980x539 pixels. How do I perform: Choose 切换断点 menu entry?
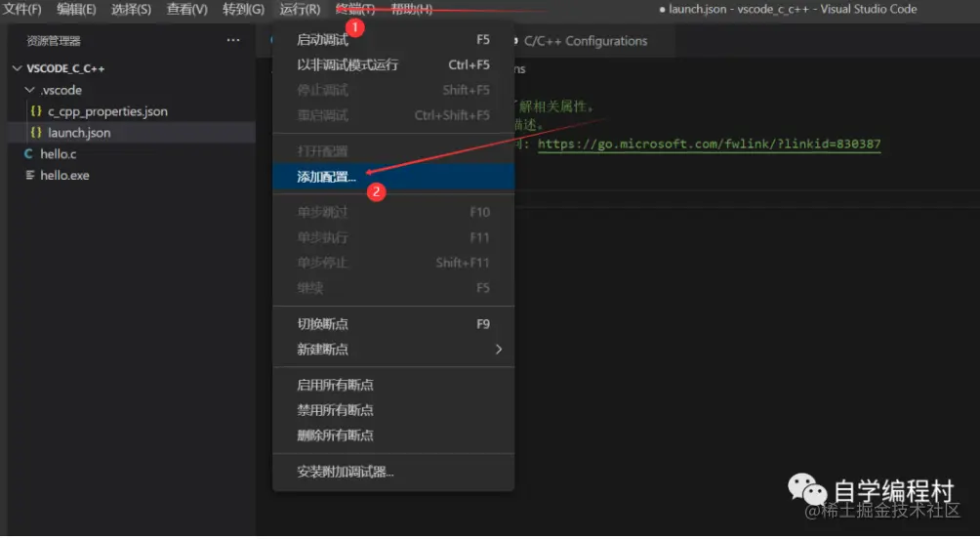393,324
